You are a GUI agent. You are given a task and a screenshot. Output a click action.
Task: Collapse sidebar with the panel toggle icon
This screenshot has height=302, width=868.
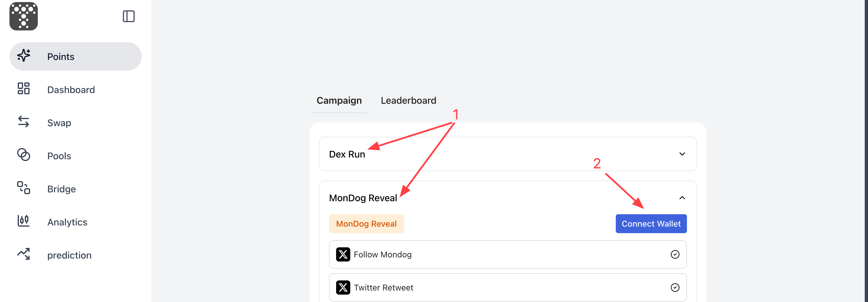pos(129,16)
